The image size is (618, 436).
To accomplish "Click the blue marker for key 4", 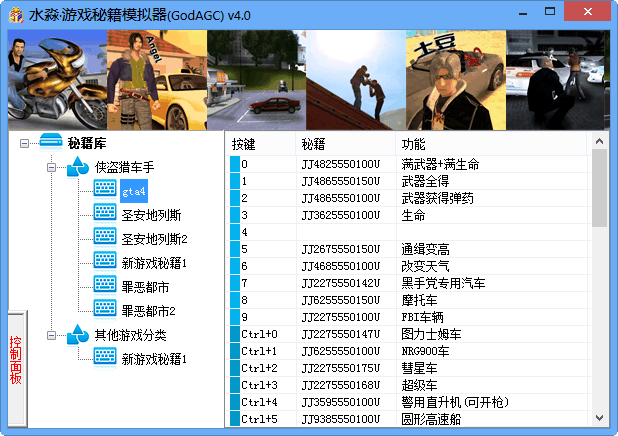I will click(235, 232).
